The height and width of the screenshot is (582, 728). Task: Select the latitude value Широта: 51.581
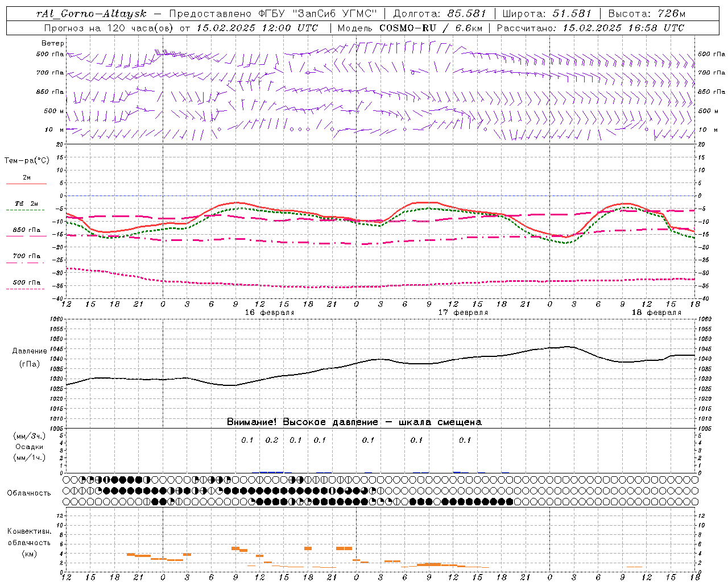pos(547,14)
